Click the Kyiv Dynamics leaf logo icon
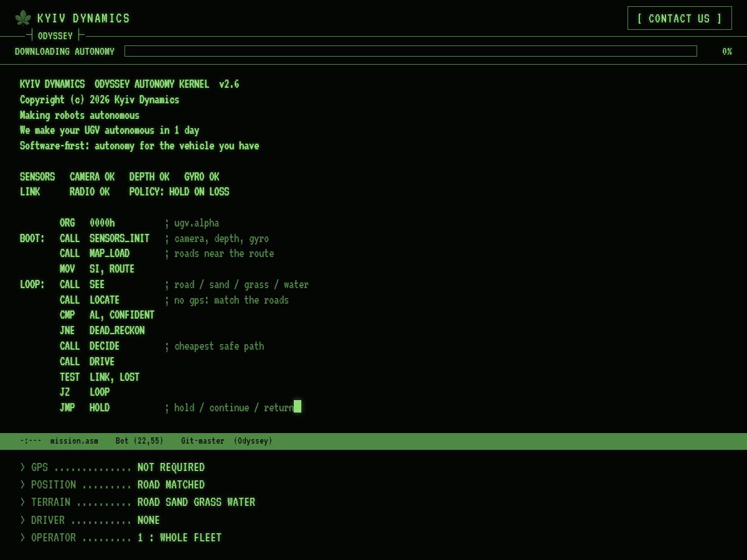This screenshot has width=747, height=560. click(23, 18)
